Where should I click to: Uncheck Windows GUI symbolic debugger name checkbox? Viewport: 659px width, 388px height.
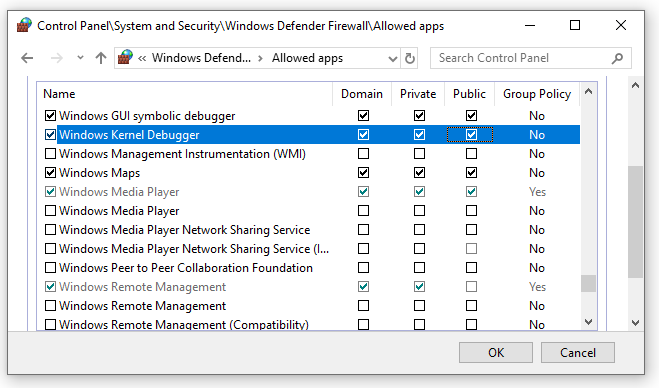[50, 116]
